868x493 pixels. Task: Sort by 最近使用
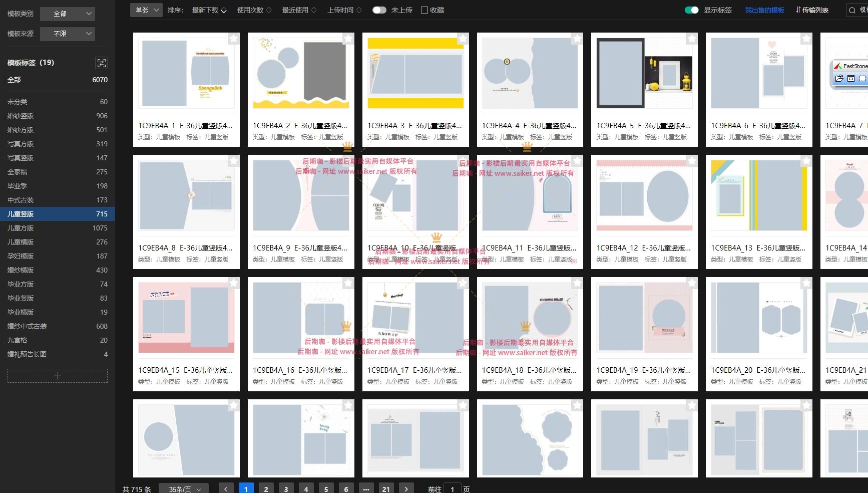point(299,10)
